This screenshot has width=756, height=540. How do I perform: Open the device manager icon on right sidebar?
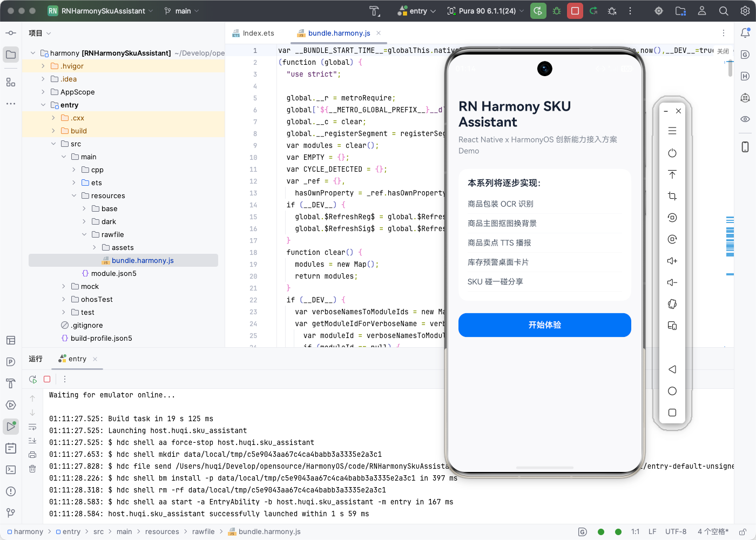pyautogui.click(x=745, y=147)
